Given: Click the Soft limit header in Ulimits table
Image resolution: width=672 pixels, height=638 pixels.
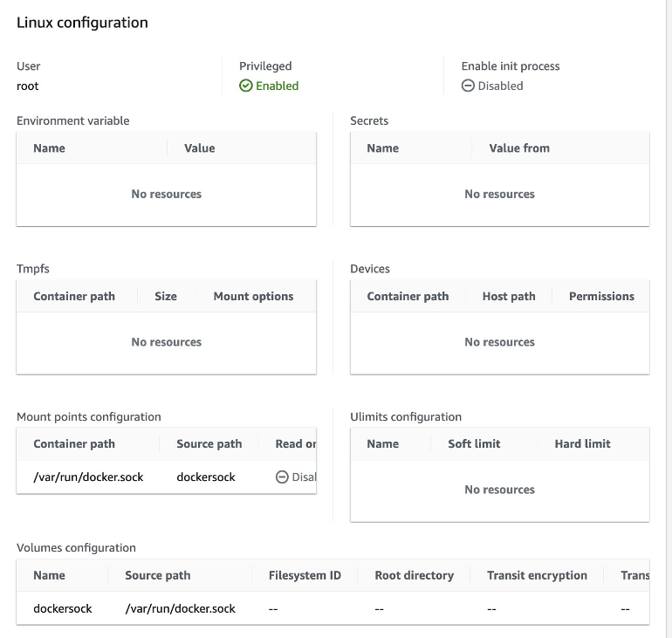Looking at the screenshot, I should 474,444.
